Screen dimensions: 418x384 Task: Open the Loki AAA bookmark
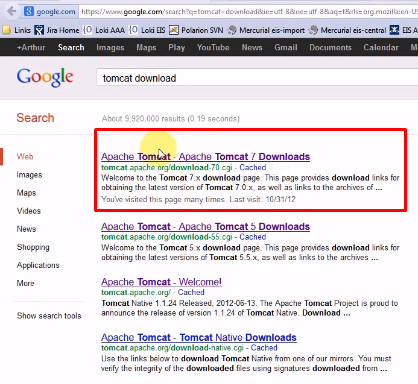104,30
